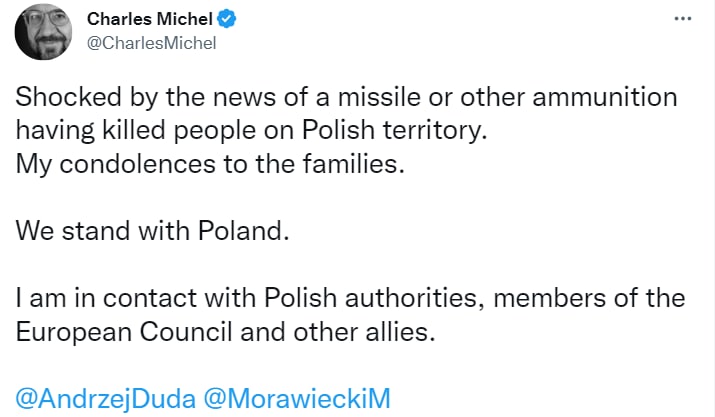
Task: Click the tweet's first line starting "Shocked by"
Action: pyautogui.click(x=346, y=98)
